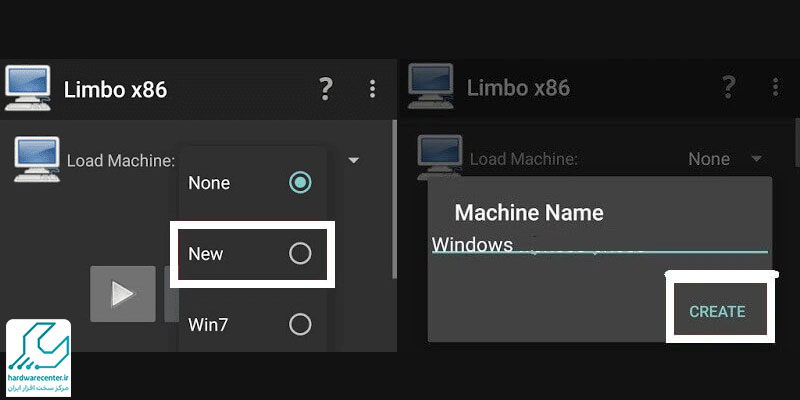
Task: Click the Limbo x86 computer logo in the left header
Action: pyautogui.click(x=28, y=88)
